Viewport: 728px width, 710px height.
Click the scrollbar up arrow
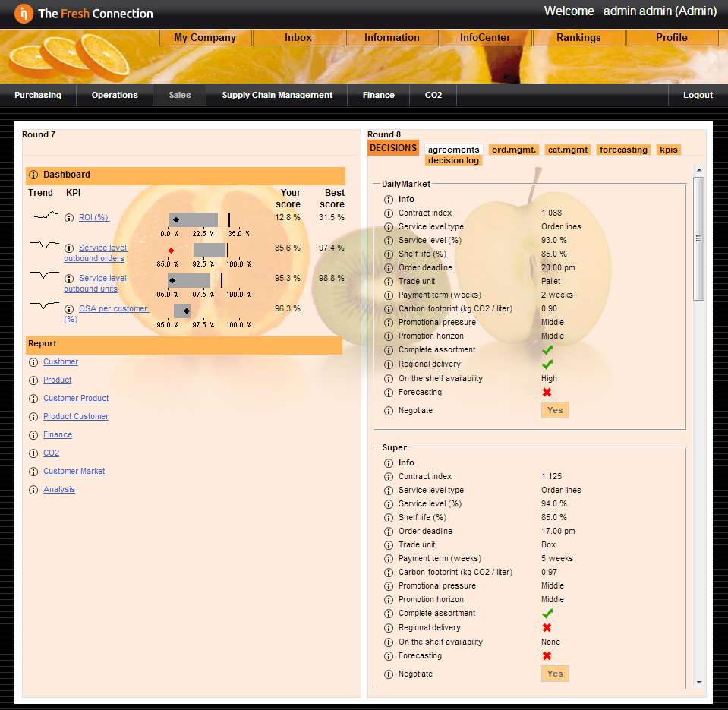point(699,170)
